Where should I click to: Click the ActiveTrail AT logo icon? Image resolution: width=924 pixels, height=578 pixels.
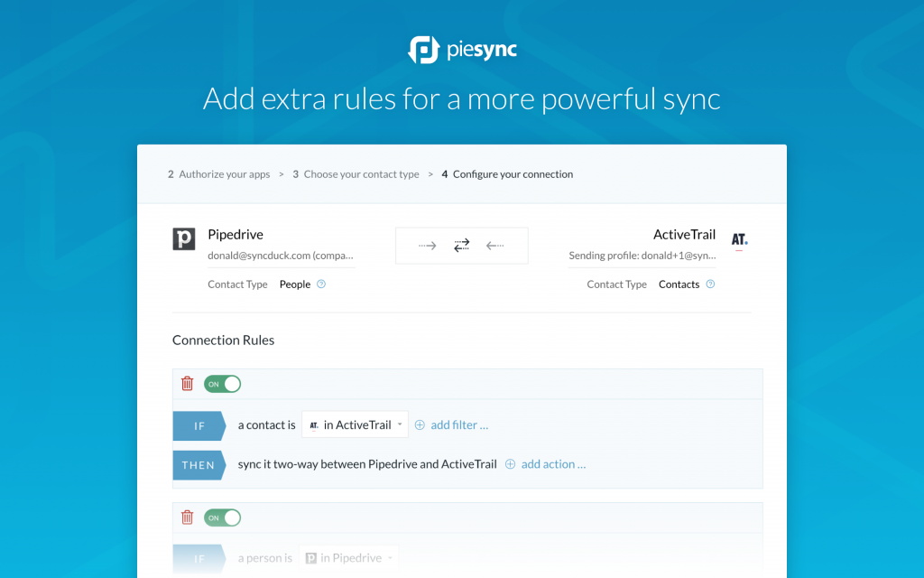[x=740, y=240]
